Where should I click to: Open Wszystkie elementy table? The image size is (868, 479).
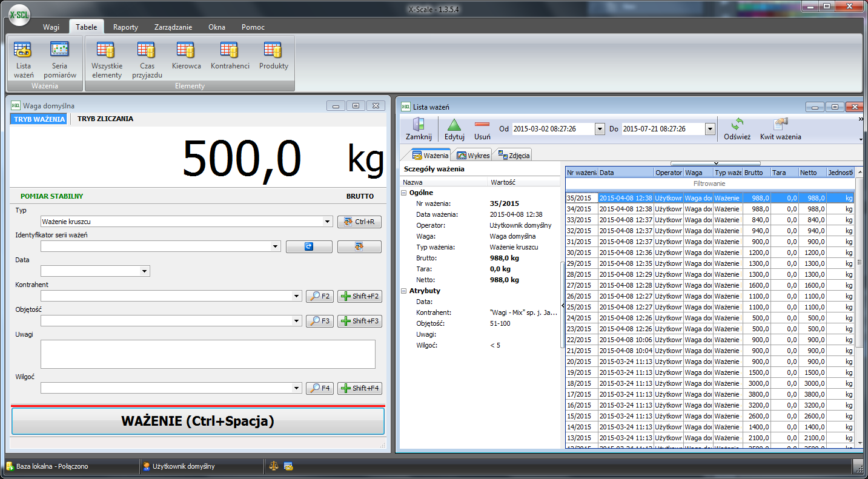tap(107, 61)
